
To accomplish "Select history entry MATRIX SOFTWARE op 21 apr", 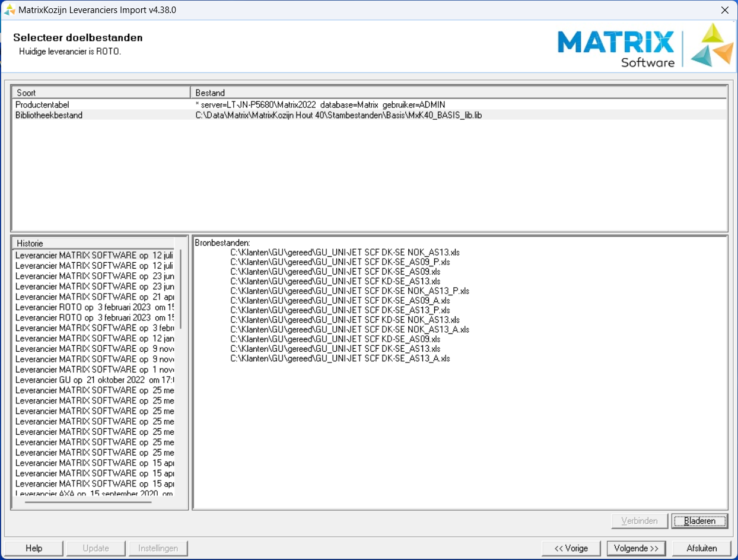I will 94,297.
